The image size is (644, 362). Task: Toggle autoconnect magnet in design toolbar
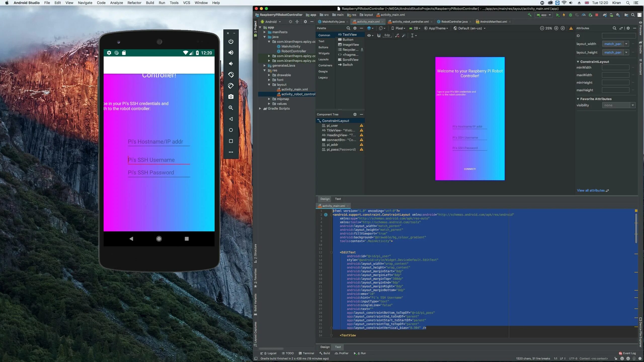(x=379, y=35)
